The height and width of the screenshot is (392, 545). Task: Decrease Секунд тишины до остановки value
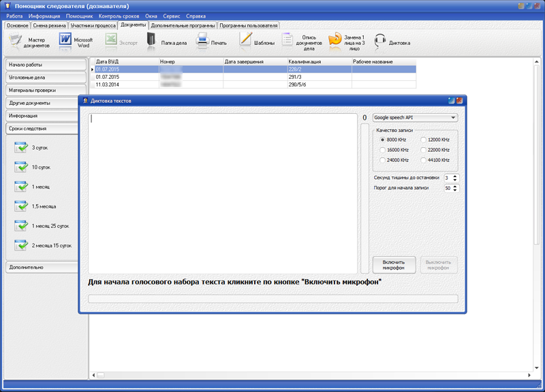tap(455, 180)
